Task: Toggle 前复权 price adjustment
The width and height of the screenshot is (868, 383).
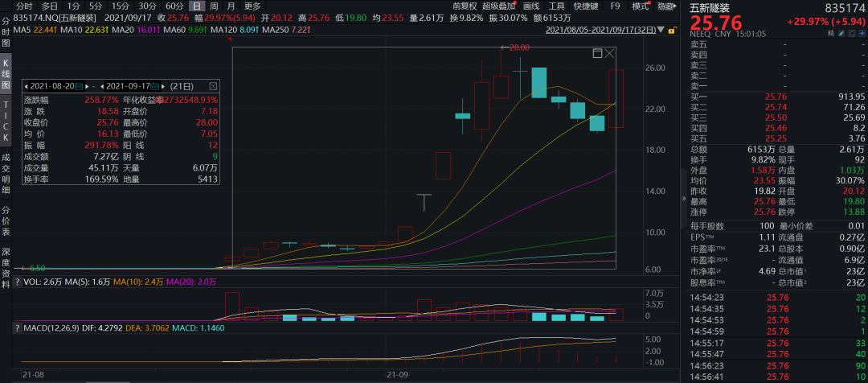Action: [465, 6]
